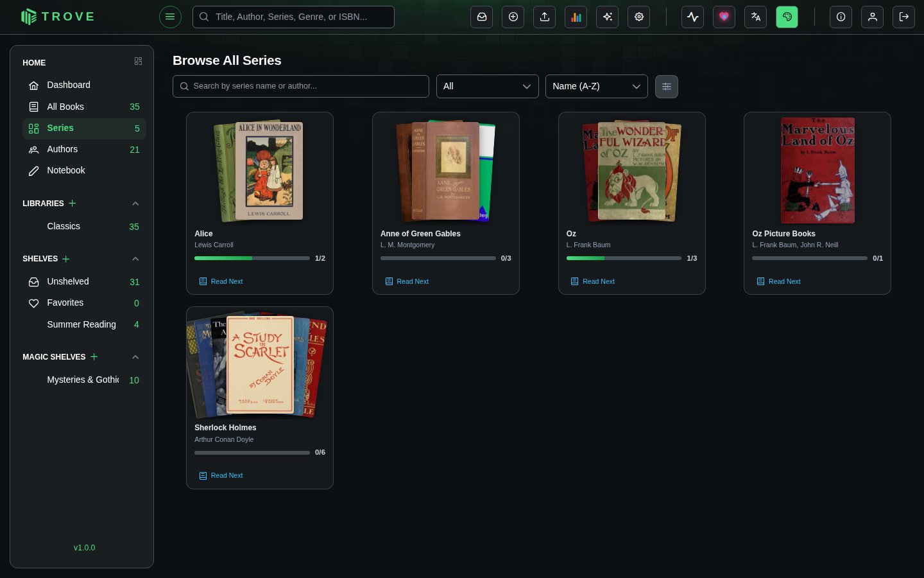Open All Books in sidebar
924x578 pixels.
(84, 107)
